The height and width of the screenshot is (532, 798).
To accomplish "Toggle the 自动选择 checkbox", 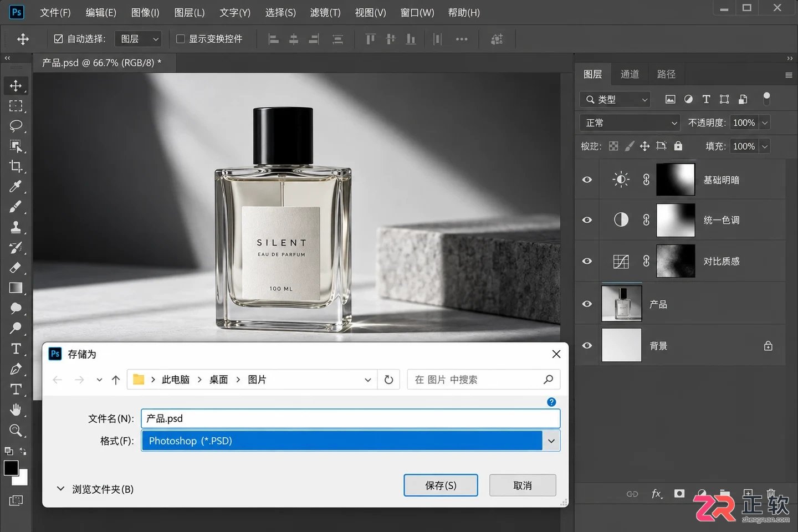I will coord(58,39).
